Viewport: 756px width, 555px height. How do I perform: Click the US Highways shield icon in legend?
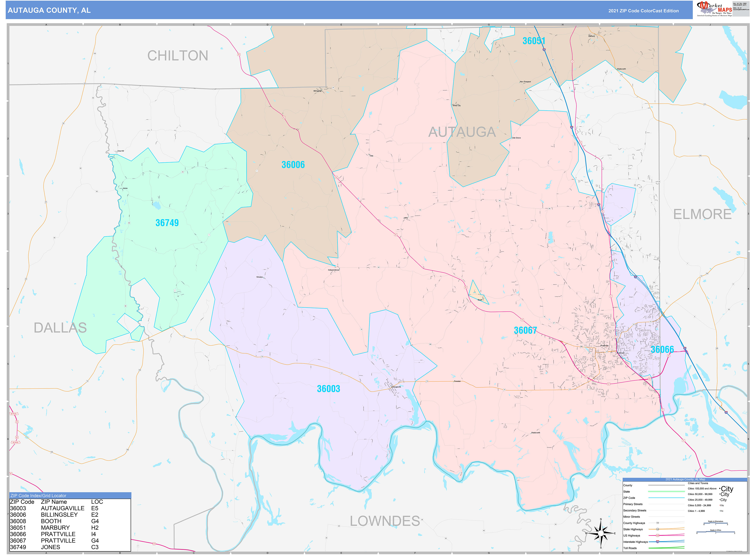coord(658,535)
